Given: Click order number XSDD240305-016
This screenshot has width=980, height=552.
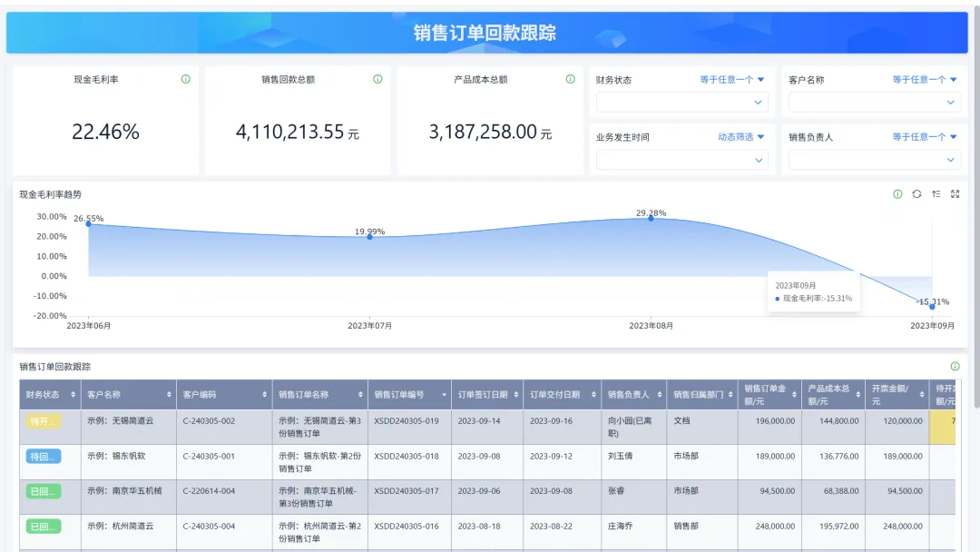Looking at the screenshot, I should (407, 527).
